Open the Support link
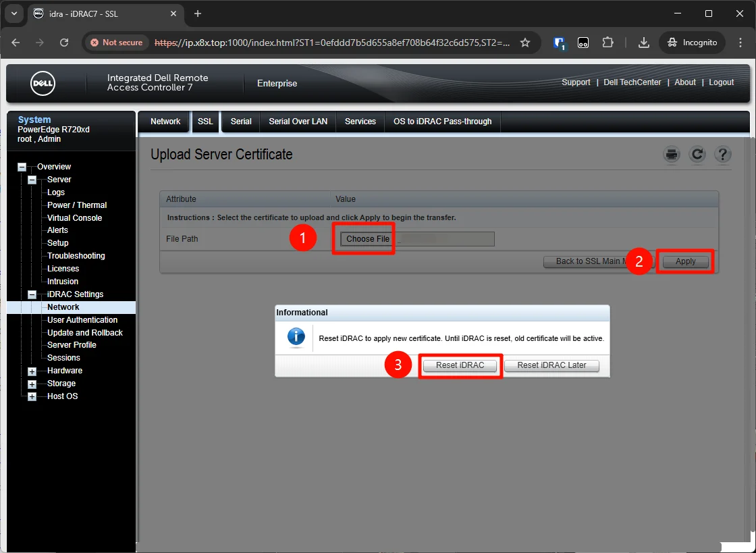This screenshot has height=553, width=756. pyautogui.click(x=576, y=82)
